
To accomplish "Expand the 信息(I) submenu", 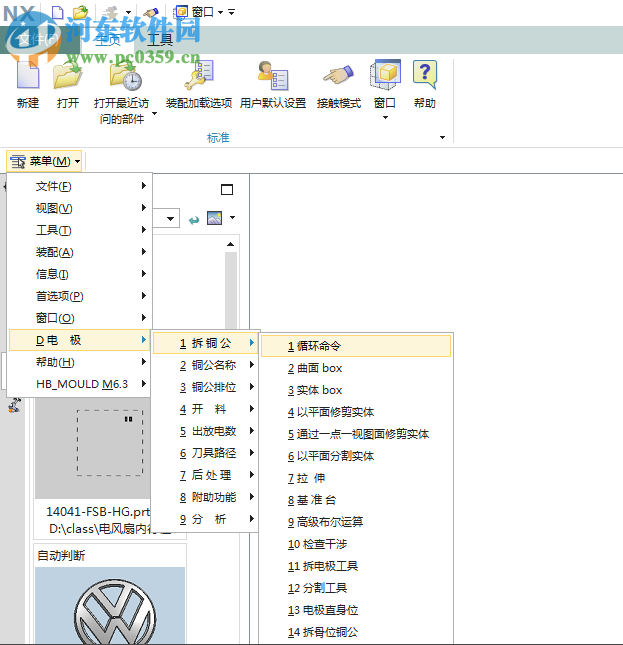I will coord(79,274).
